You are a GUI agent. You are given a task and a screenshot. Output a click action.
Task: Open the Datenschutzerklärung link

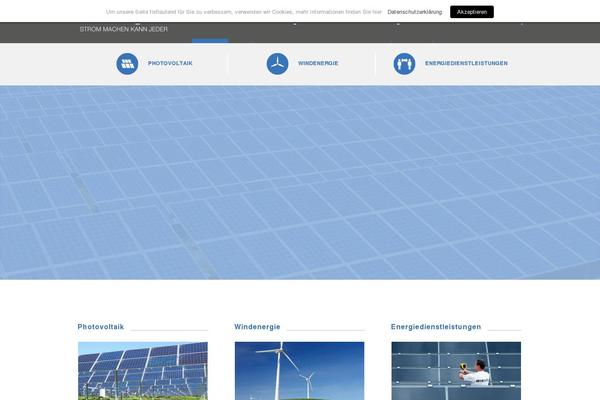414,12
